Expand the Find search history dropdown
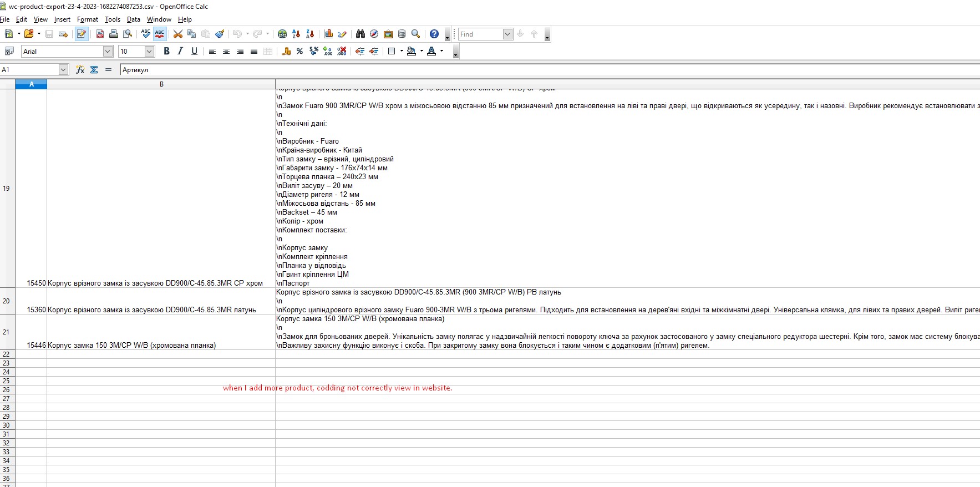Viewport: 980px width, 487px height. [507, 34]
